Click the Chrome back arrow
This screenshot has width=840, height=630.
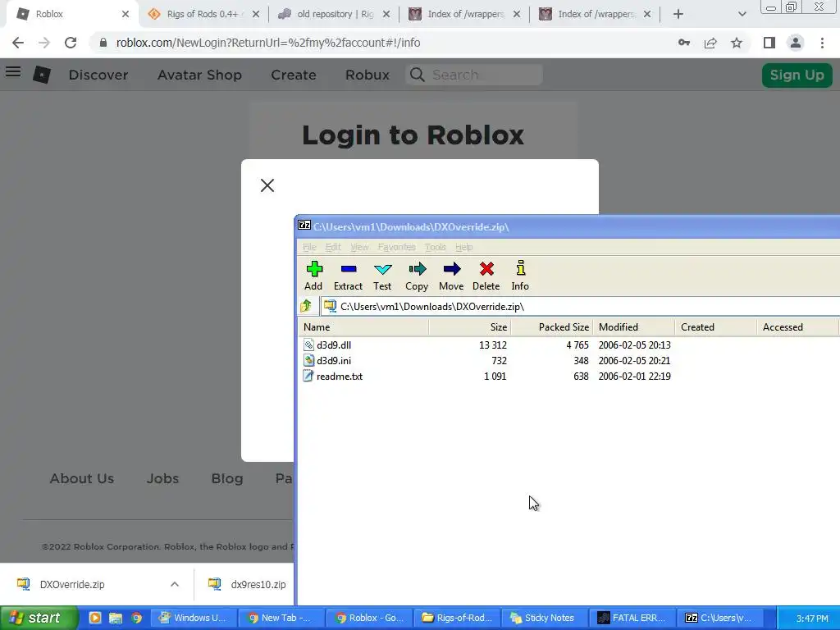[x=18, y=43]
